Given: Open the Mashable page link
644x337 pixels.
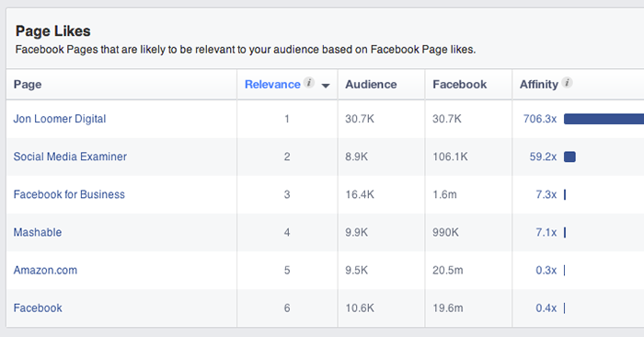Looking at the screenshot, I should click(x=38, y=232).
